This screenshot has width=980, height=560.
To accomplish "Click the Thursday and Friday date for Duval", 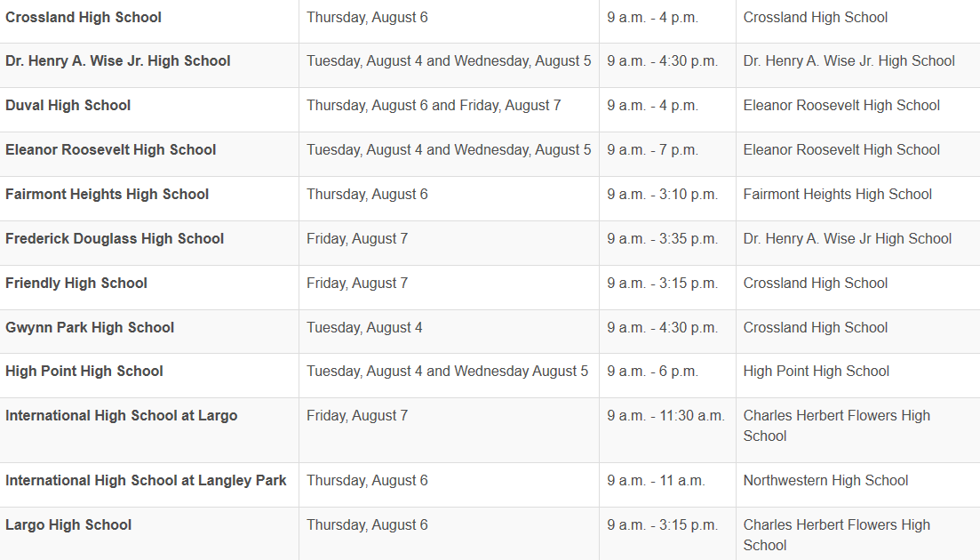I will [x=434, y=106].
